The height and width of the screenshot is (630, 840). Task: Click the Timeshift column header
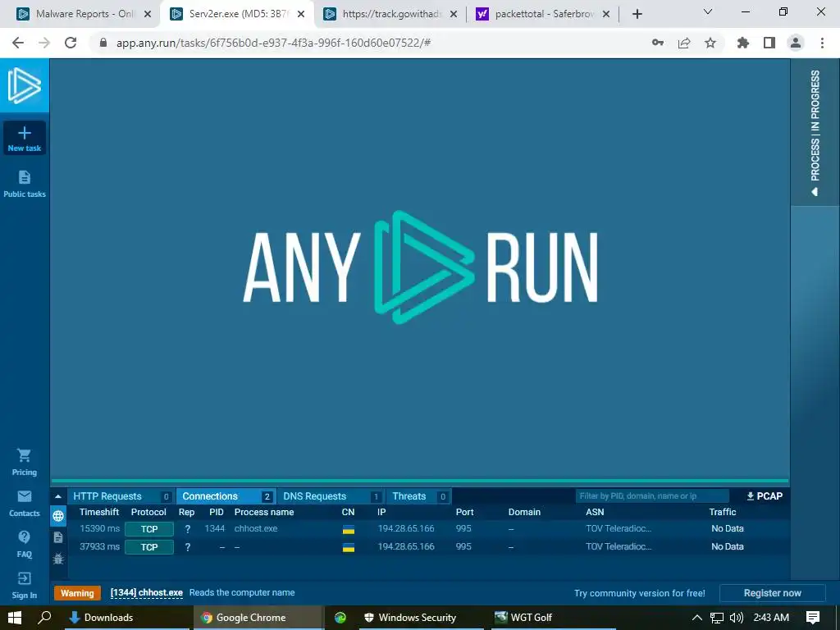[x=99, y=512]
